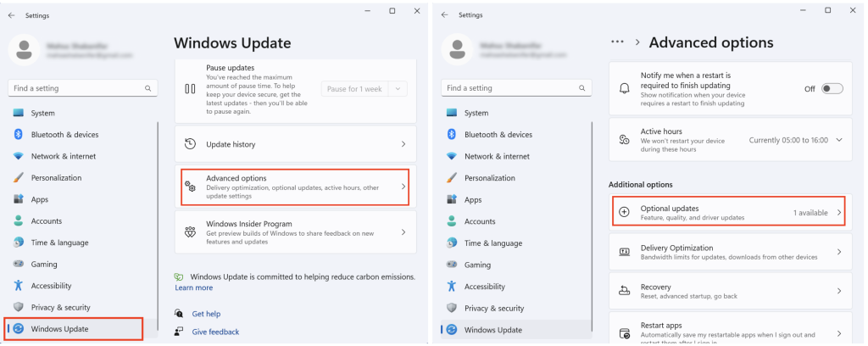Viewport: 868px width, 346px height.
Task: Open Update history via its chevron
Action: pyautogui.click(x=403, y=144)
